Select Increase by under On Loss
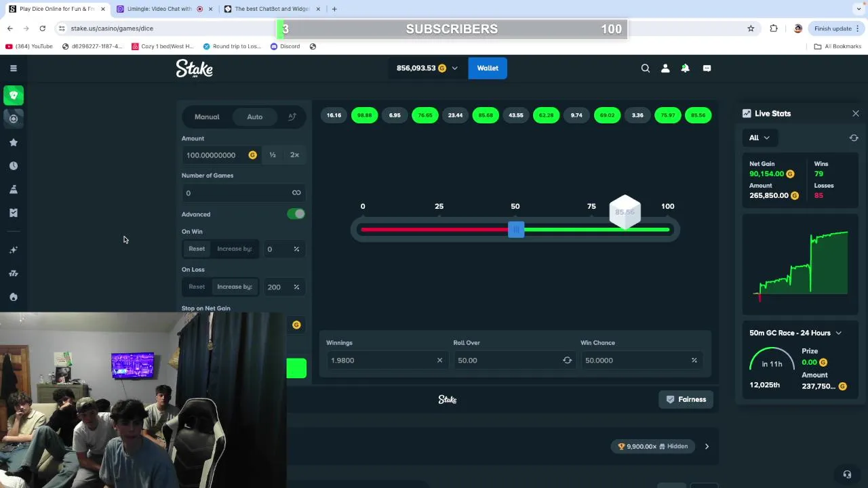The height and width of the screenshot is (488, 868). (235, 287)
